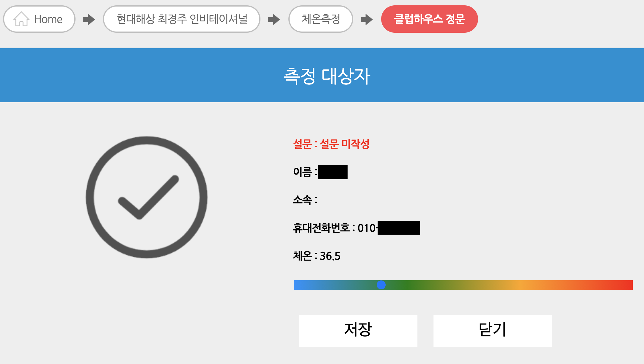Click the 소속 affiliation field
Image resolution: width=644 pixels, height=364 pixels.
[x=305, y=200]
